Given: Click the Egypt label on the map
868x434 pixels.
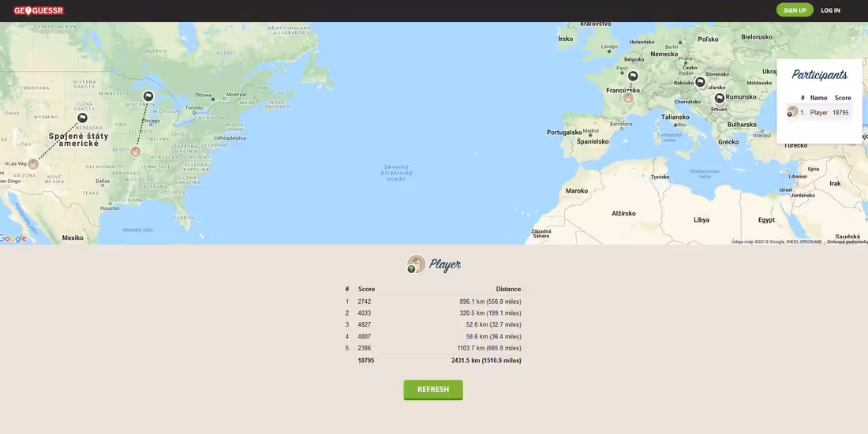Looking at the screenshot, I should 766,220.
